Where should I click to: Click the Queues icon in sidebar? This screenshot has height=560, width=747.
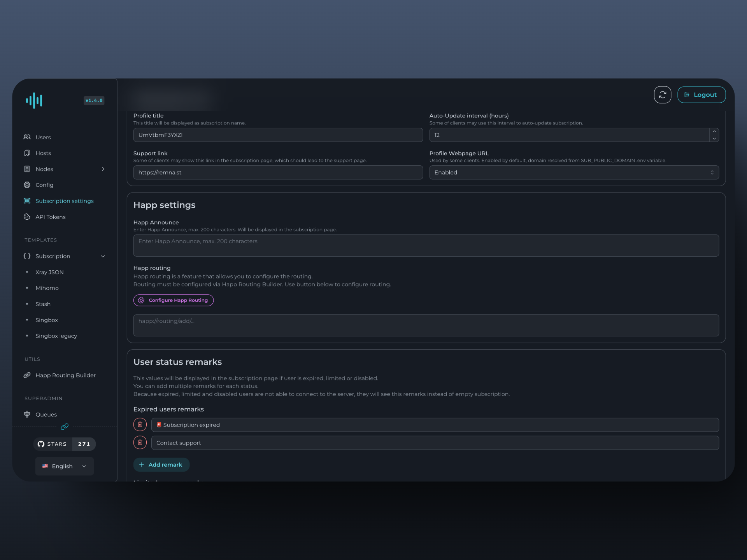27,414
